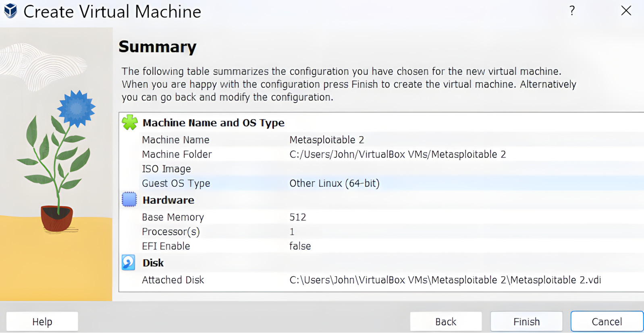Click the question mark help icon
Image resolution: width=644 pixels, height=333 pixels.
click(x=572, y=11)
